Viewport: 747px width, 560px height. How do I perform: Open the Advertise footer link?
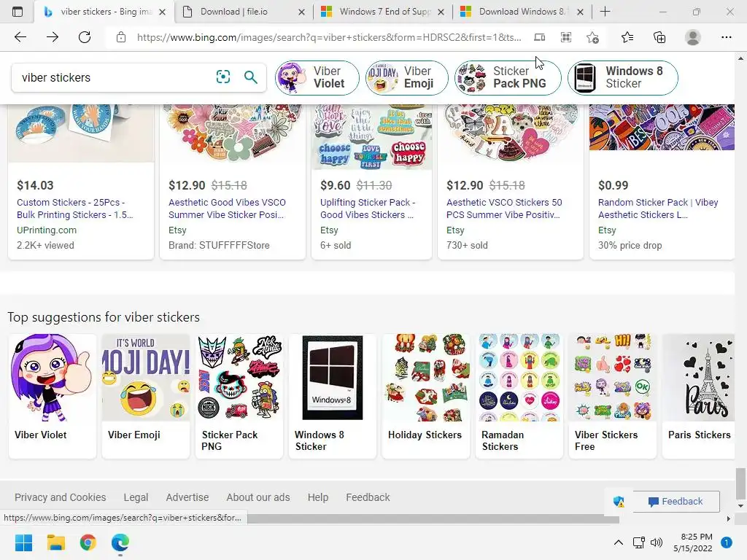pyautogui.click(x=187, y=497)
